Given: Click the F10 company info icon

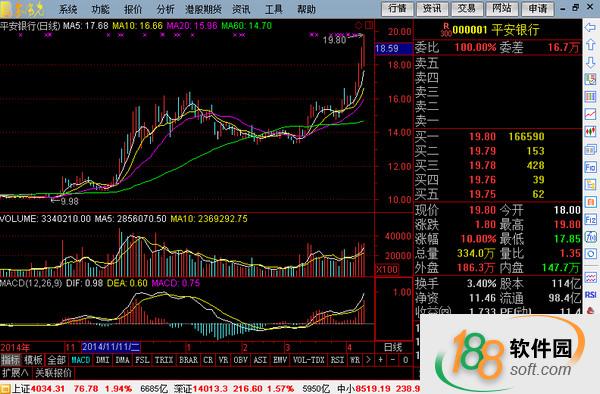Looking at the screenshot, I should [x=590, y=167].
